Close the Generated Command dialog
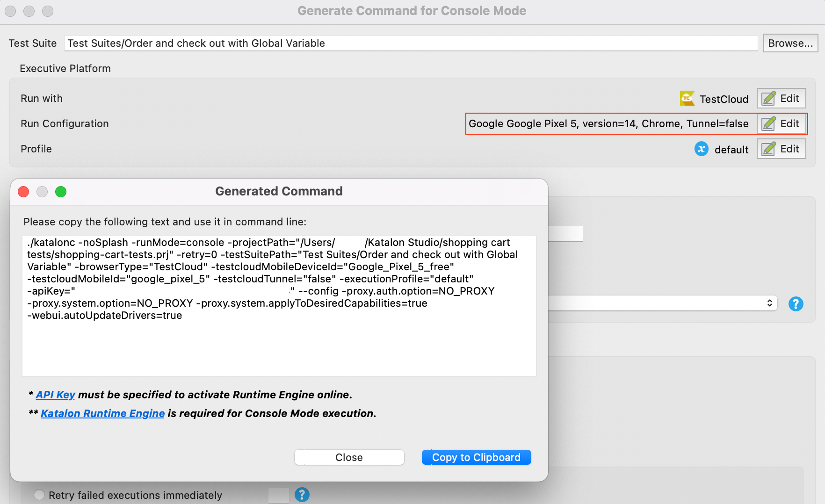Viewport: 825px width, 504px height. (349, 457)
